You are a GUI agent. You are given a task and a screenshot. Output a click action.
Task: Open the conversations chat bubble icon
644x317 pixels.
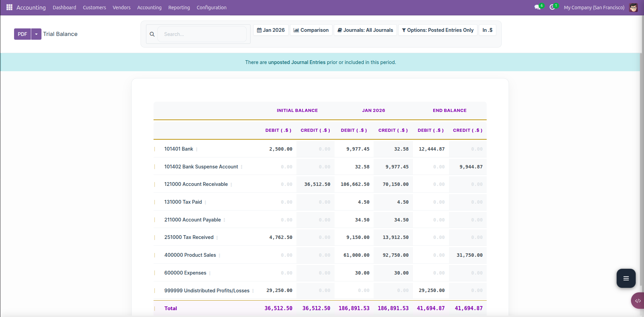click(x=537, y=7)
